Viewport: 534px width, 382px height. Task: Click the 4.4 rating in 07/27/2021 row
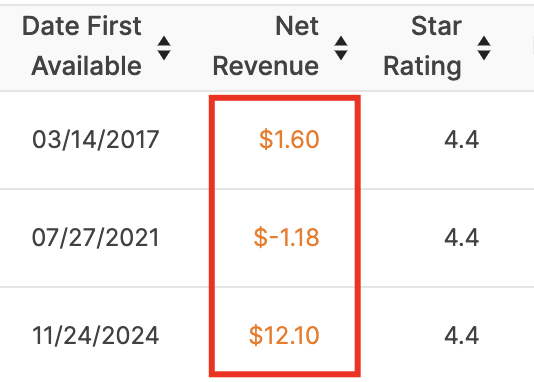click(x=461, y=237)
